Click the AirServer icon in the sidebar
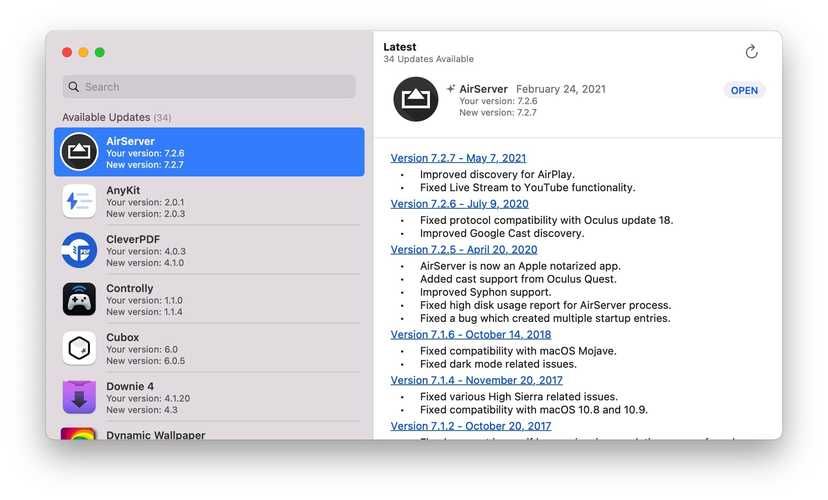828x500 pixels. (79, 152)
